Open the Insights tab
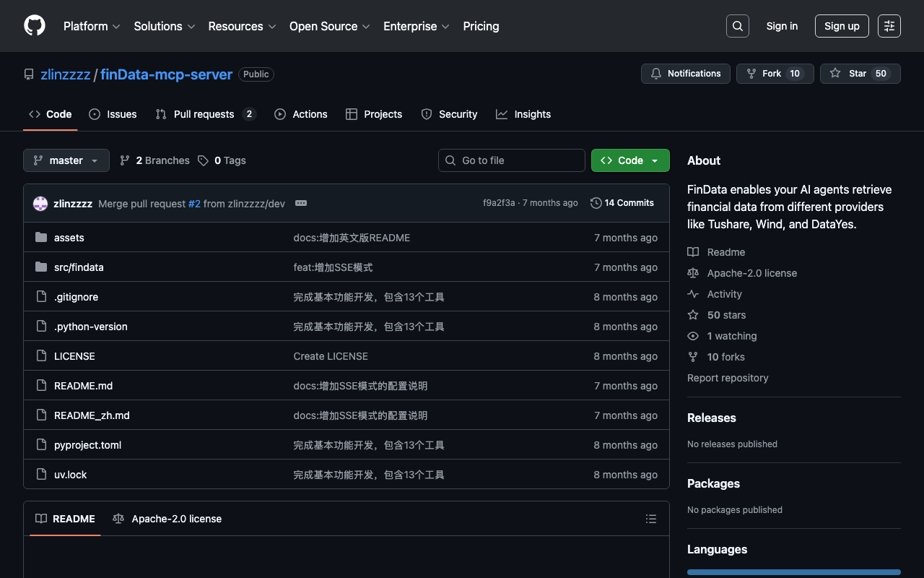 click(x=523, y=114)
